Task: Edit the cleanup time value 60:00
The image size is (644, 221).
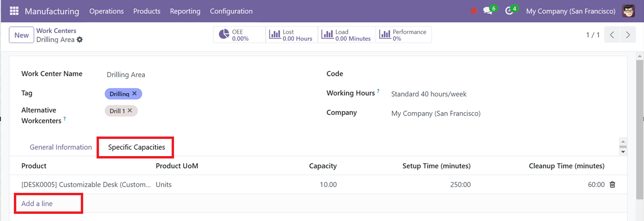Action: (596, 185)
